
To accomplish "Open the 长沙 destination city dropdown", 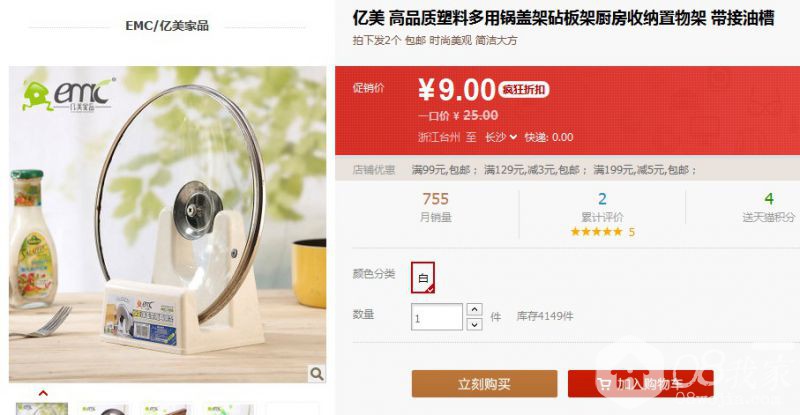I will [x=501, y=137].
